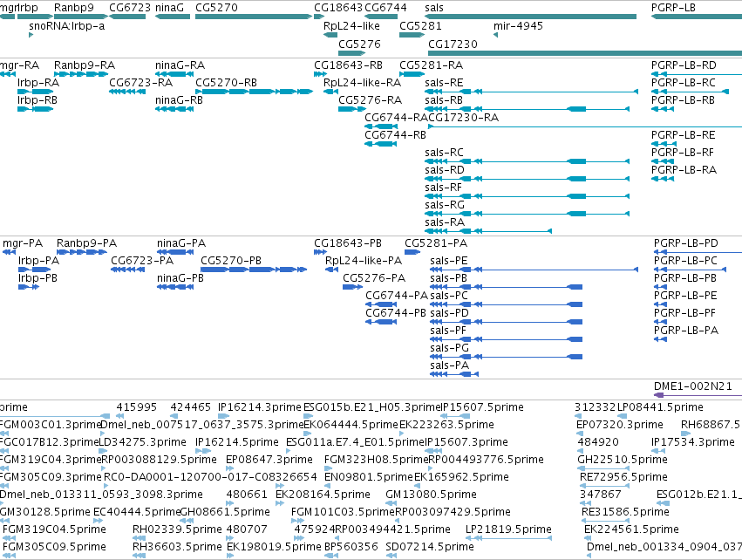Click the CG17230 gene bar
This screenshot has width=742, height=560.
[585, 53]
